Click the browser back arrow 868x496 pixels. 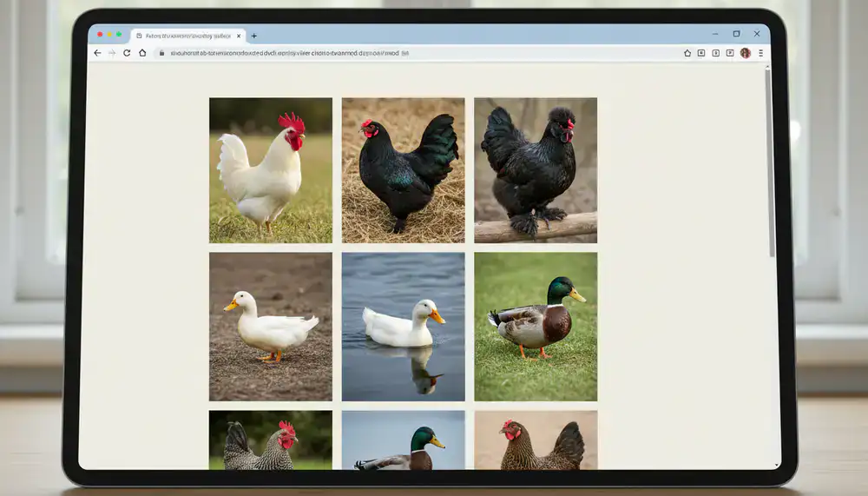point(97,53)
